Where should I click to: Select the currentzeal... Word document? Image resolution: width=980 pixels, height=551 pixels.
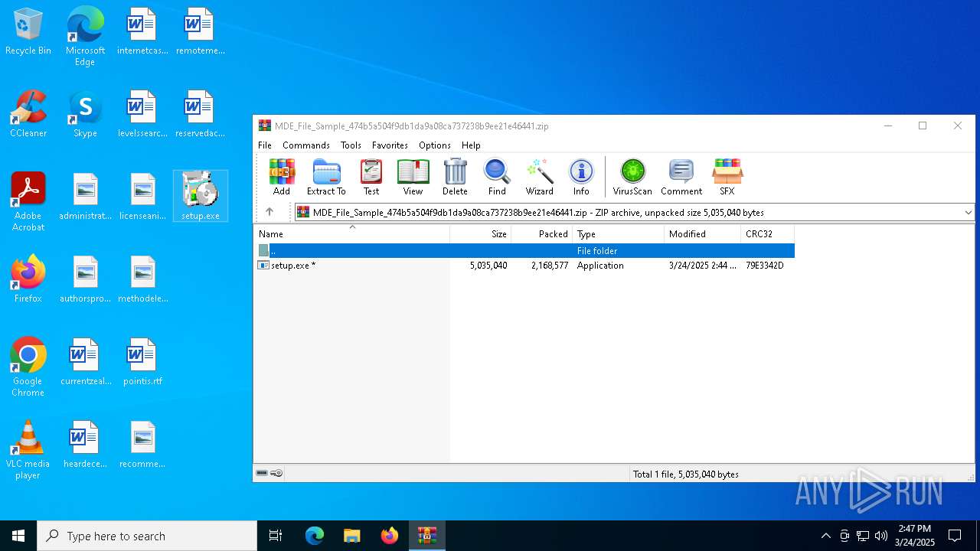tap(85, 363)
